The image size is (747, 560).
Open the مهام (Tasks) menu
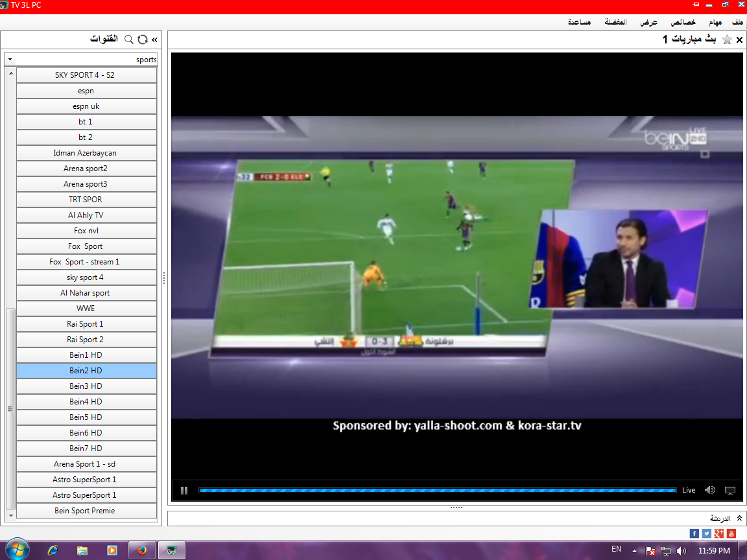coord(715,22)
